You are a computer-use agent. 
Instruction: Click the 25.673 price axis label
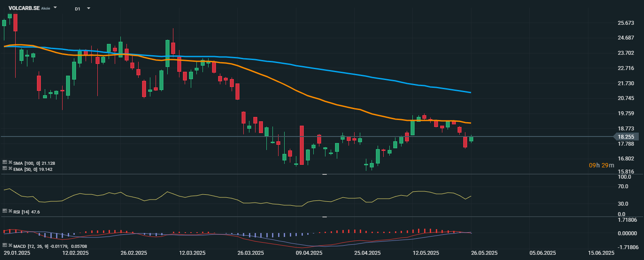[x=625, y=23]
